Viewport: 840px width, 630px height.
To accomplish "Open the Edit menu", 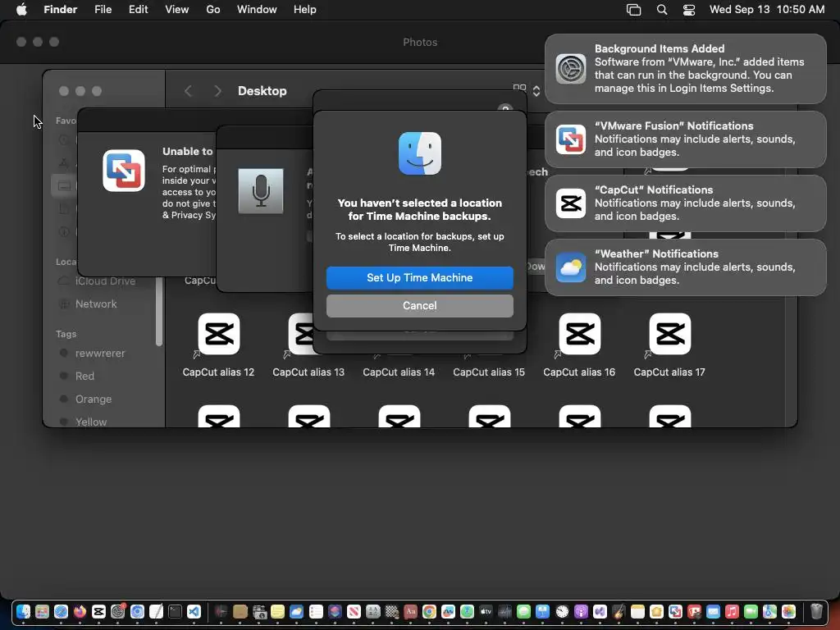I will [x=138, y=10].
